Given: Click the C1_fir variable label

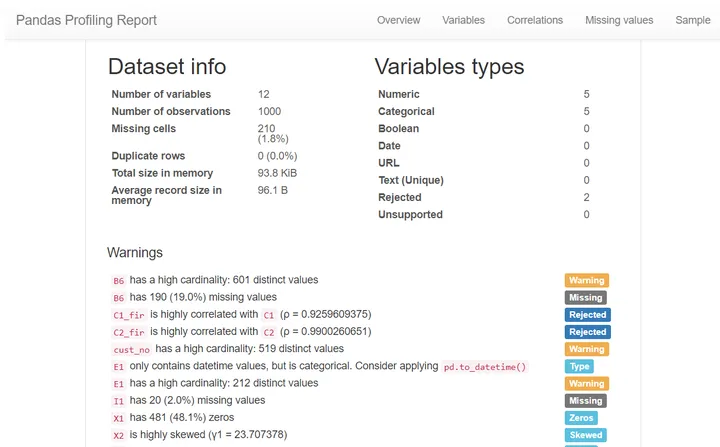Looking at the screenshot, I should point(129,314).
